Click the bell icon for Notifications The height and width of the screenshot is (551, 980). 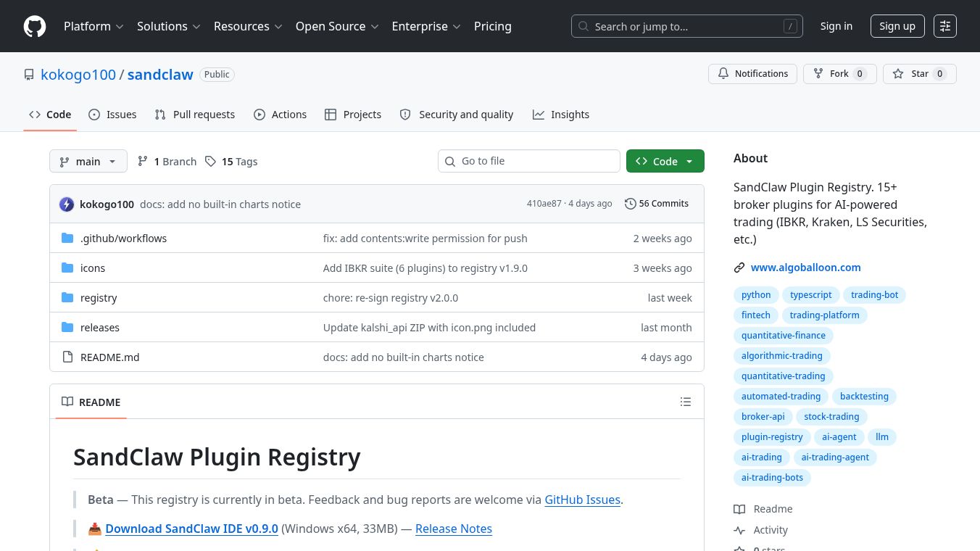tap(723, 74)
